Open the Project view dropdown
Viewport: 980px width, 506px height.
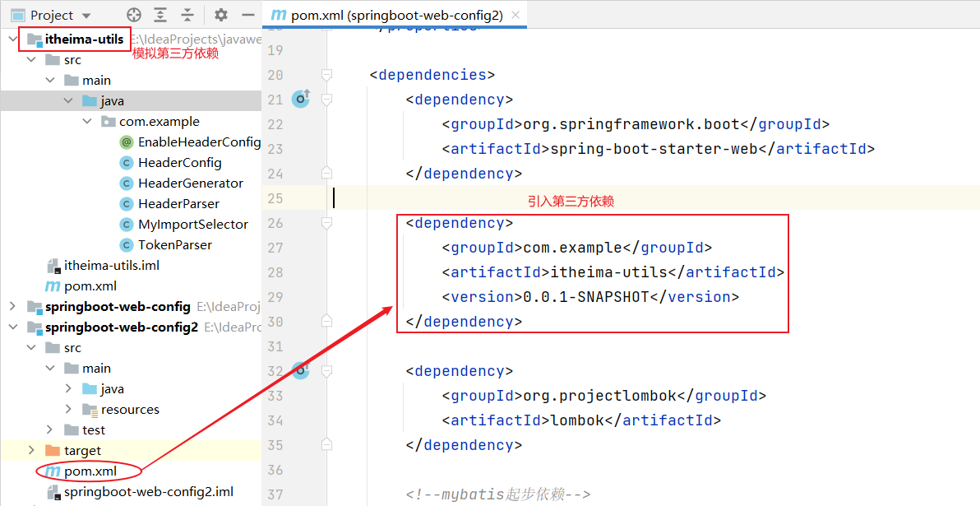(87, 15)
